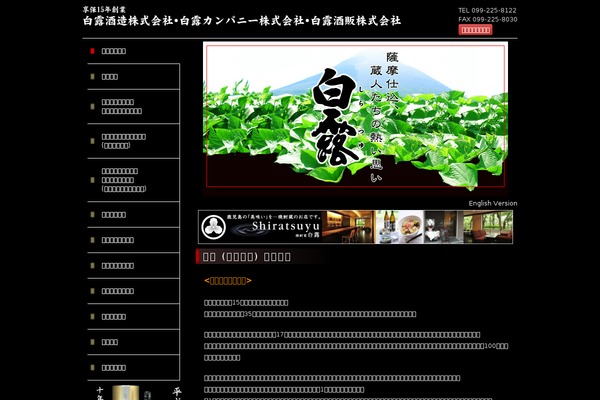Screen dimensions: 600x400
Task: Click the orange angle-bracketed subheading
Action: point(228,281)
